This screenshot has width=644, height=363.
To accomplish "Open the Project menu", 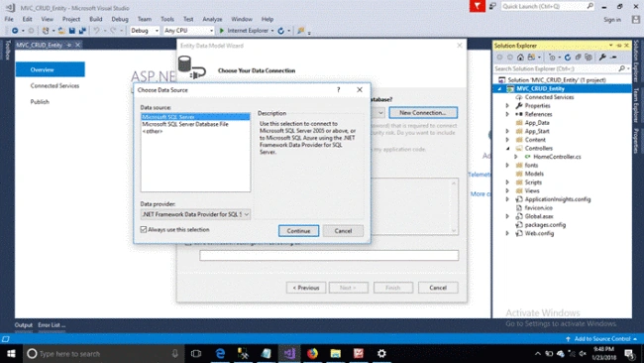I will point(71,19).
